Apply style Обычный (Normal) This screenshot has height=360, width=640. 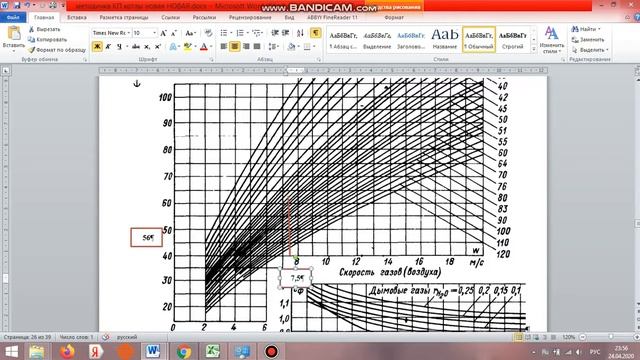[479, 40]
